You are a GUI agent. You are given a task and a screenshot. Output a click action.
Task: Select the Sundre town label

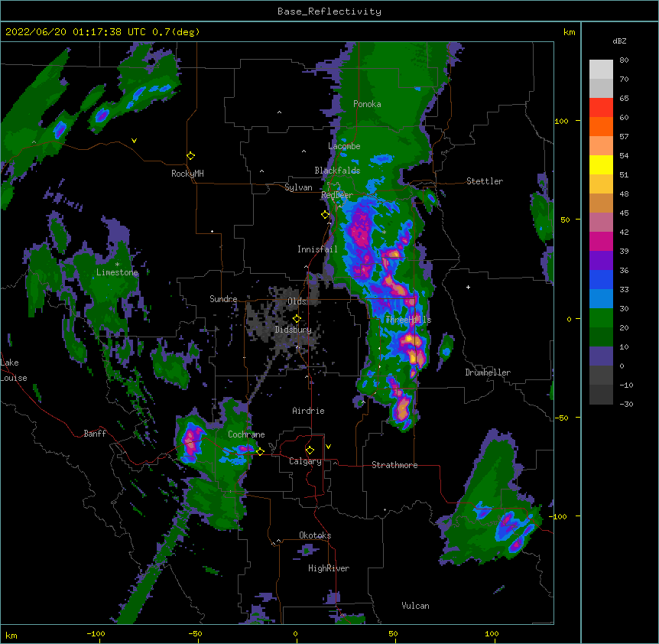click(x=223, y=299)
